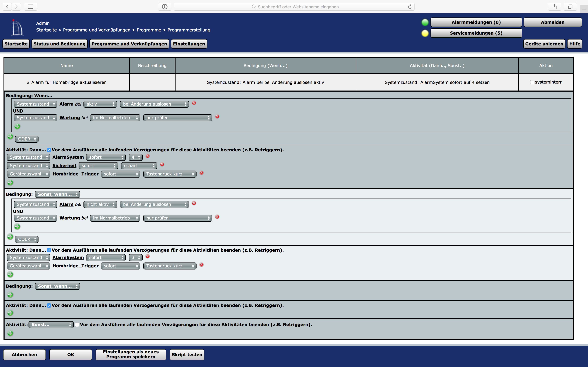Image resolution: width=588 pixels, height=367 pixels.
Task: Enable the 'systemintern' checkbox
Action: [532, 82]
